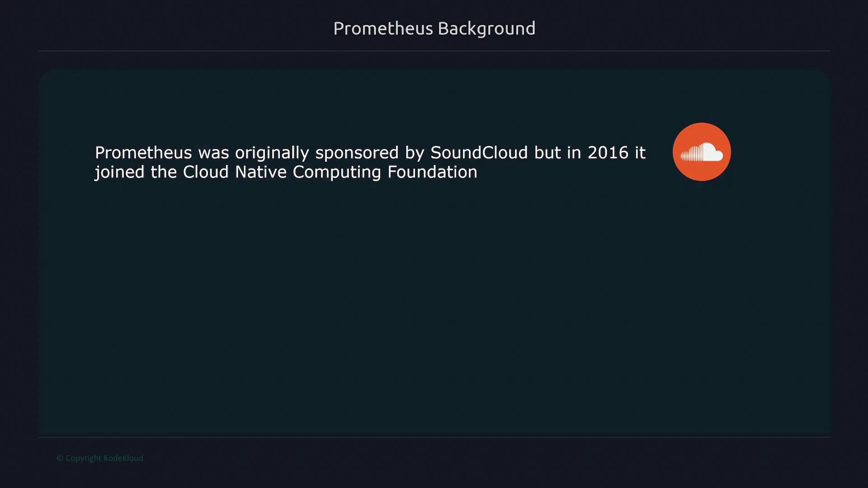The width and height of the screenshot is (868, 488).
Task: Click the word joined on second line
Action: point(119,172)
